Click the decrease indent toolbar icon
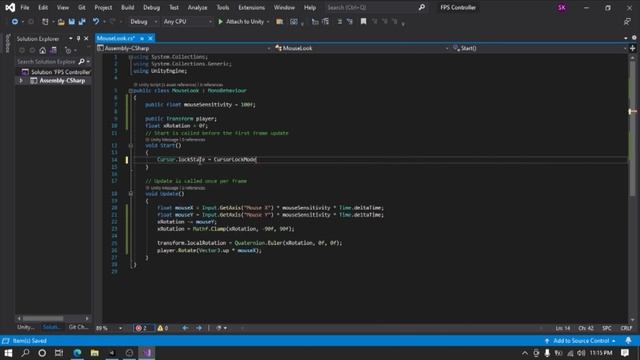 315,22
